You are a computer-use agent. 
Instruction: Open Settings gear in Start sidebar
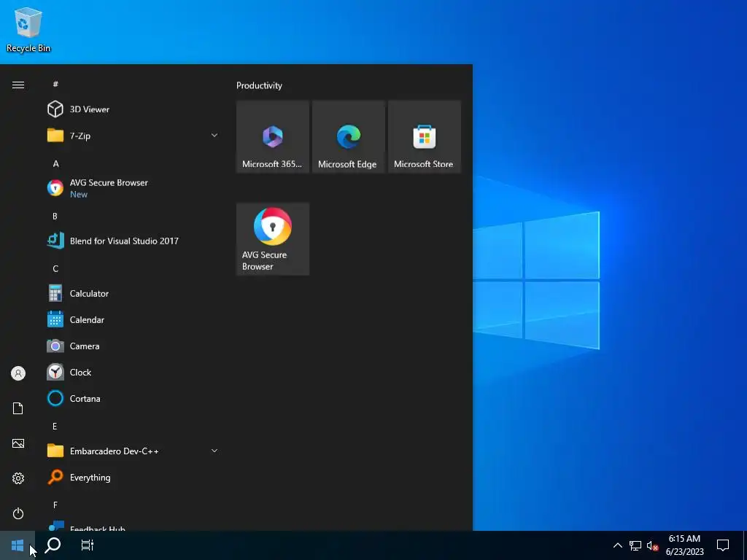[18, 478]
